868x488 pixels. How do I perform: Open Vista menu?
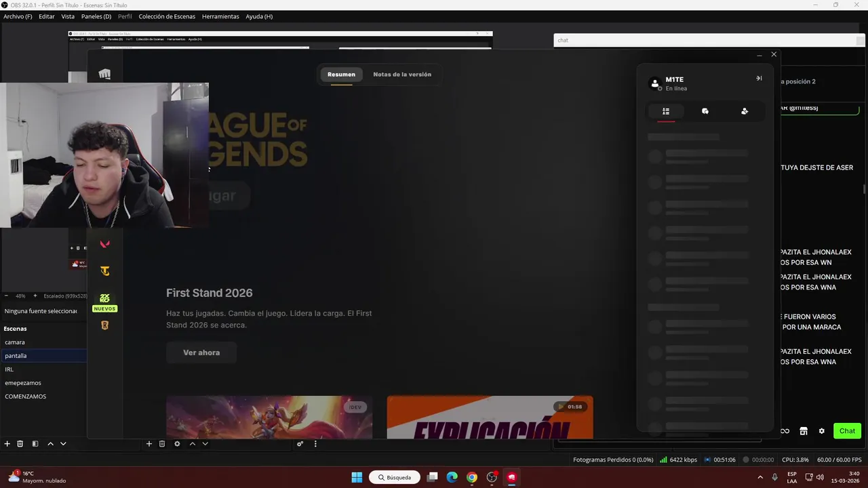(x=68, y=16)
